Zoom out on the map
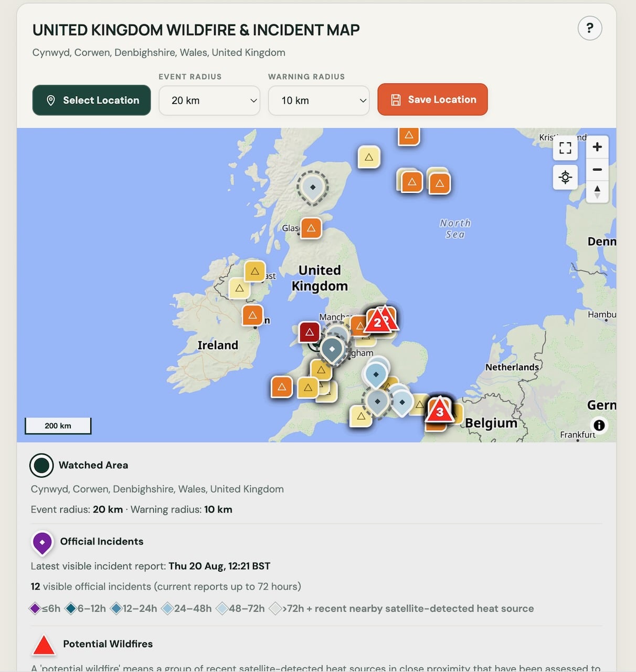The image size is (636, 672). tap(597, 170)
